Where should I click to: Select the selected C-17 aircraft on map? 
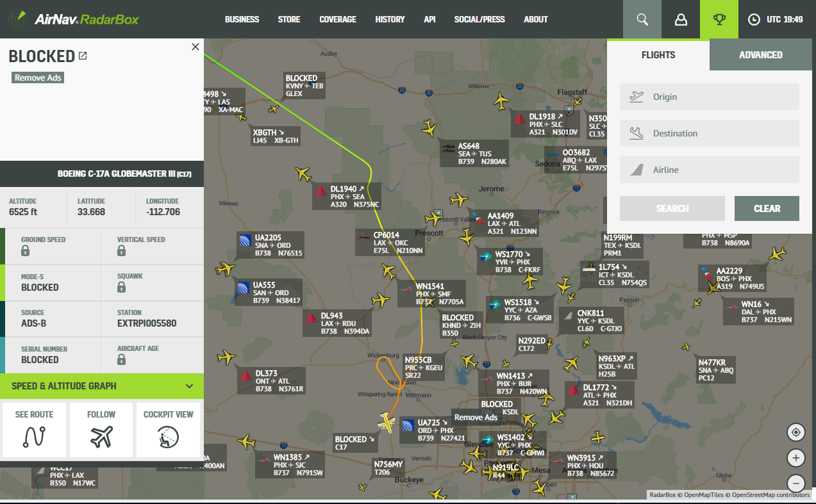(x=386, y=422)
